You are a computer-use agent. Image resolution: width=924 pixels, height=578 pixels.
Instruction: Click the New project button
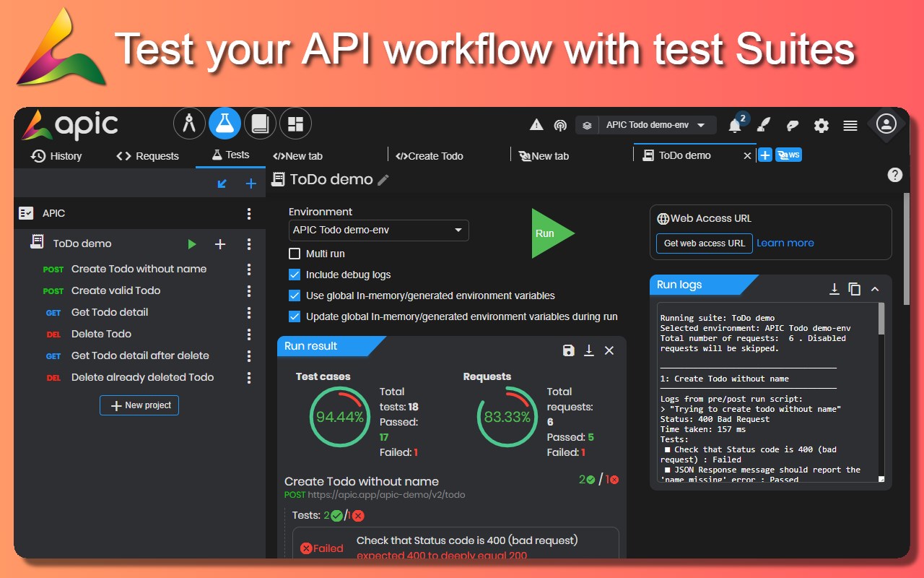coord(139,405)
